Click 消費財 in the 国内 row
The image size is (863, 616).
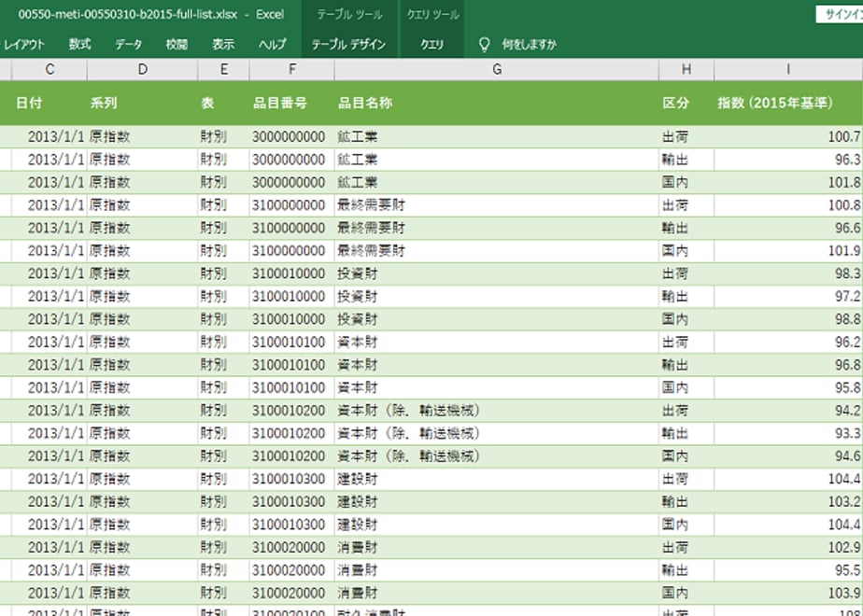point(497,594)
